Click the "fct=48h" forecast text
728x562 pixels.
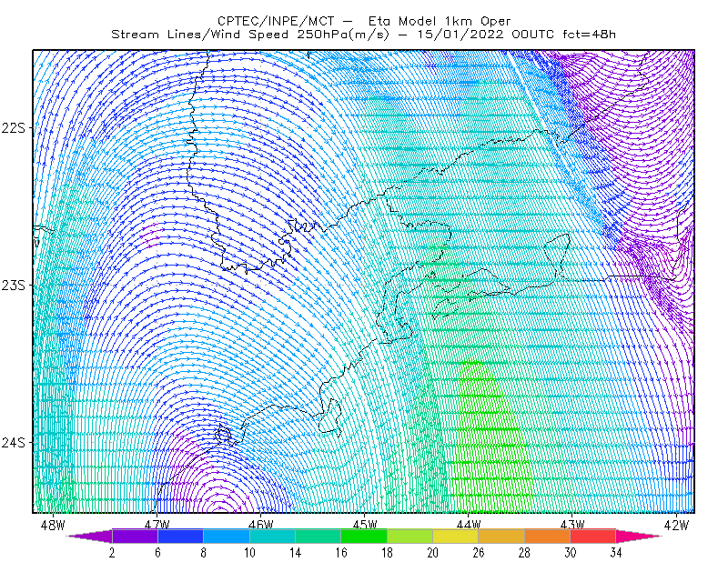click(590, 35)
